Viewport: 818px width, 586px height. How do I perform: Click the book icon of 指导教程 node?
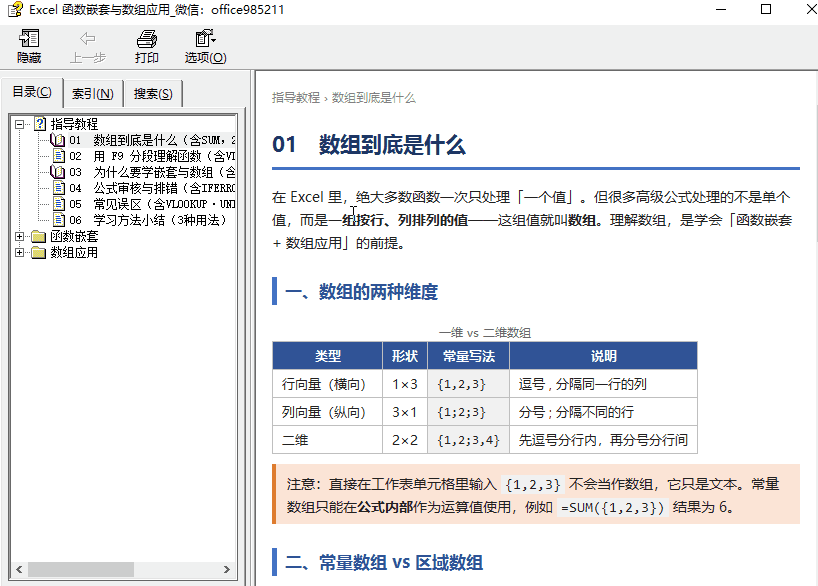point(40,124)
